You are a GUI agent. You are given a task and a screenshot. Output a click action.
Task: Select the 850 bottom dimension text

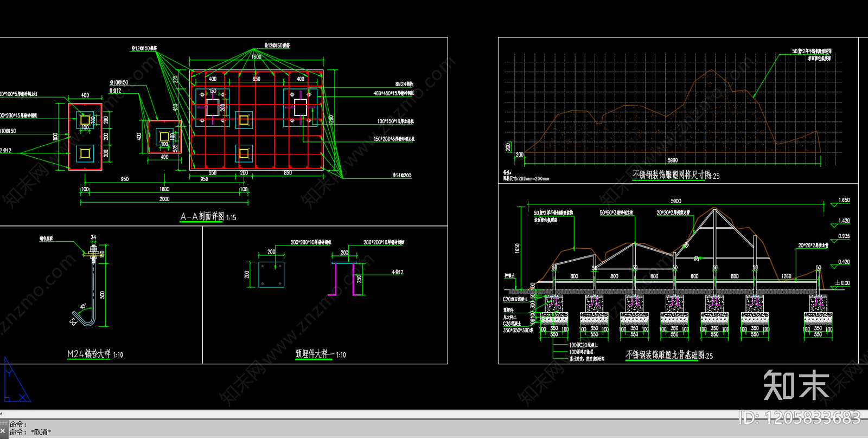click(x=288, y=173)
